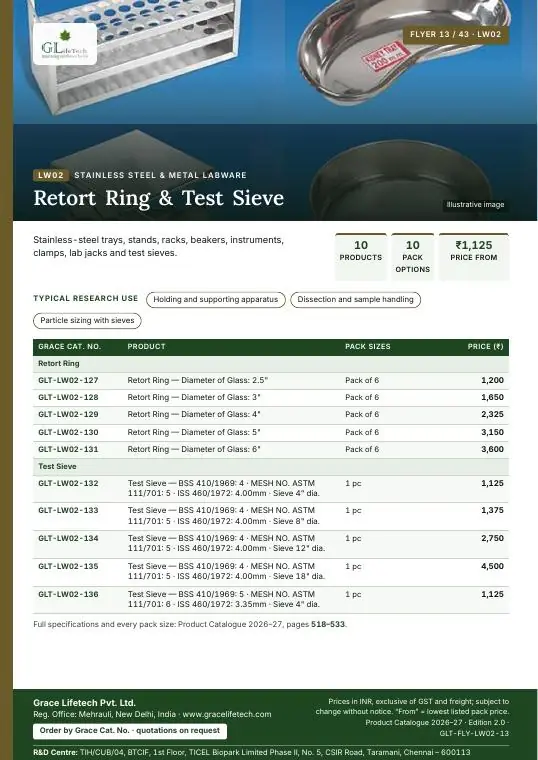Image resolution: width=538 pixels, height=760 pixels.
Task: Click Test Sieve 4.00mm Sieve 18" dia. description
Action: pos(226,571)
